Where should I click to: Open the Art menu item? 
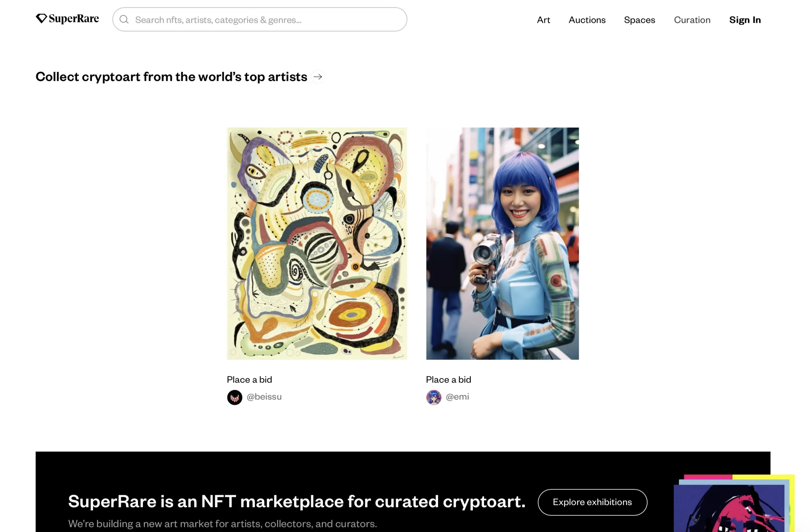pos(543,20)
